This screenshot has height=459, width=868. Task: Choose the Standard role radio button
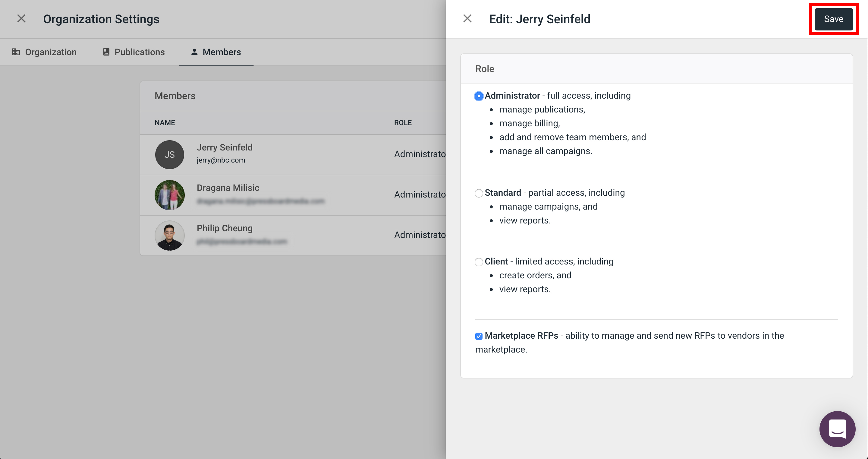pos(479,193)
